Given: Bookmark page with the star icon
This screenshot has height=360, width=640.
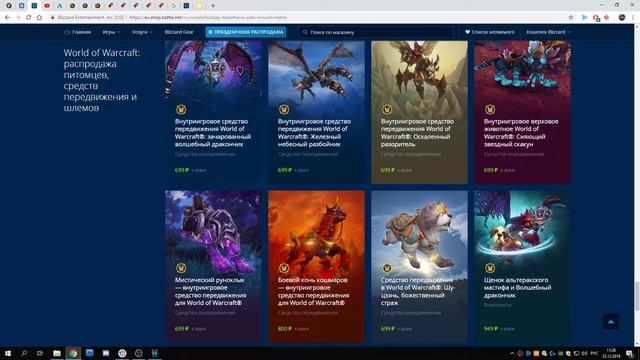Looking at the screenshot, I should (571, 18).
